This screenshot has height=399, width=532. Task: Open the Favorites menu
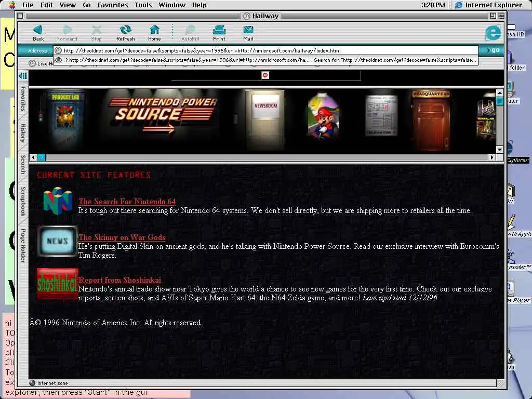pyautogui.click(x=113, y=5)
